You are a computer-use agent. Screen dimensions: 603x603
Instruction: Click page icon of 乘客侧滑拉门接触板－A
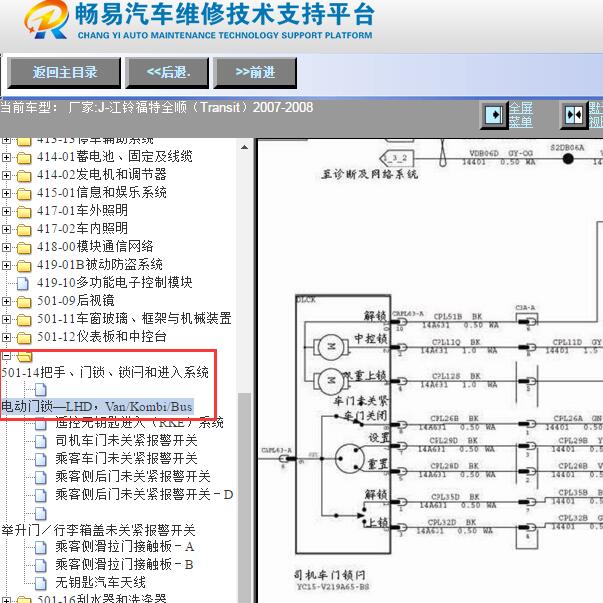41,548
